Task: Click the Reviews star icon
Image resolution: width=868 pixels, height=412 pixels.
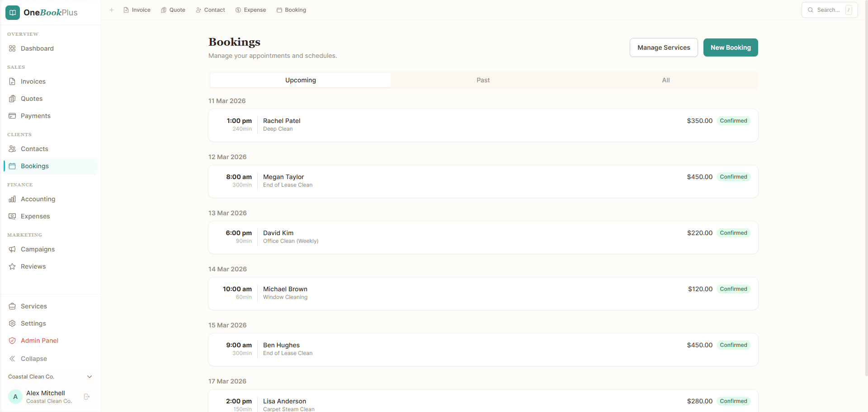Action: [12, 266]
